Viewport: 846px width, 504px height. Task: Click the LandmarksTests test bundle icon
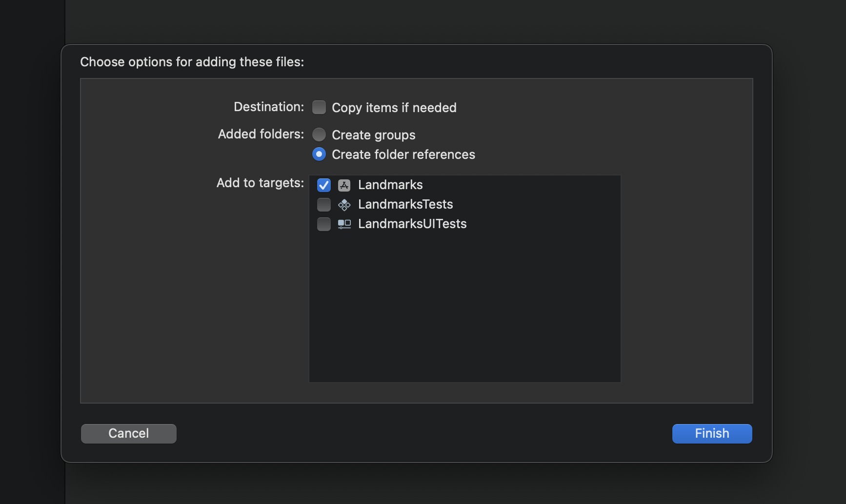coord(344,205)
